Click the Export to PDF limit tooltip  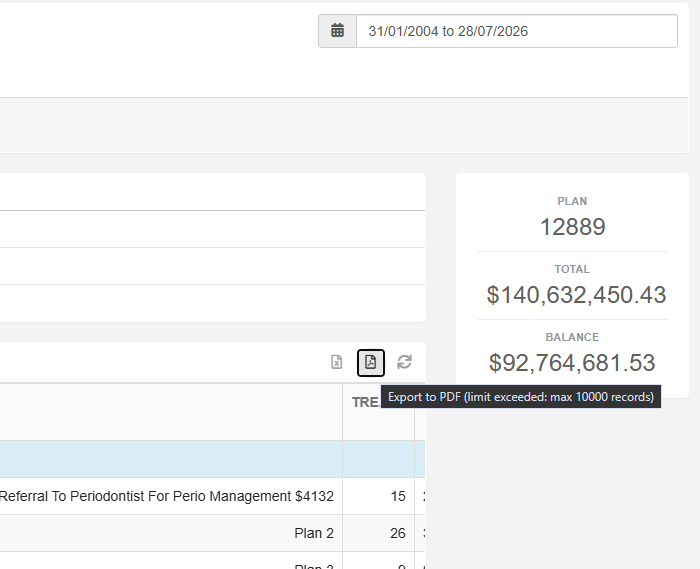[x=521, y=397]
